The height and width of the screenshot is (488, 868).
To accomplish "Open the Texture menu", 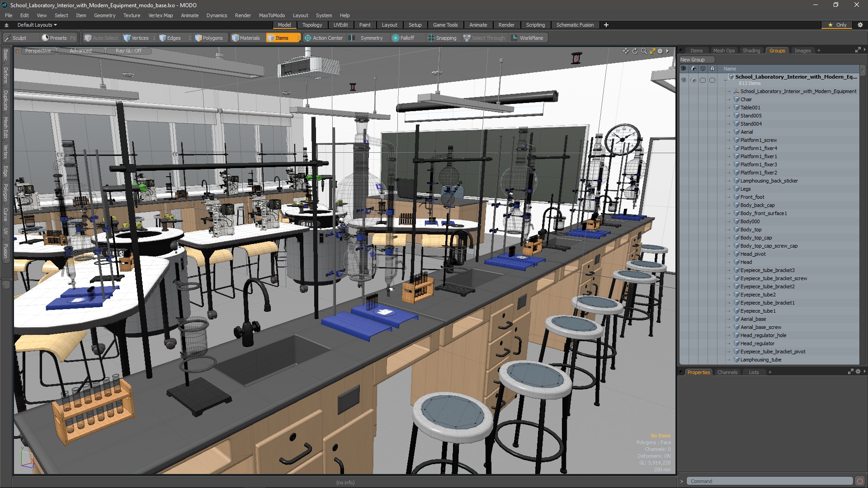I will [x=132, y=15].
